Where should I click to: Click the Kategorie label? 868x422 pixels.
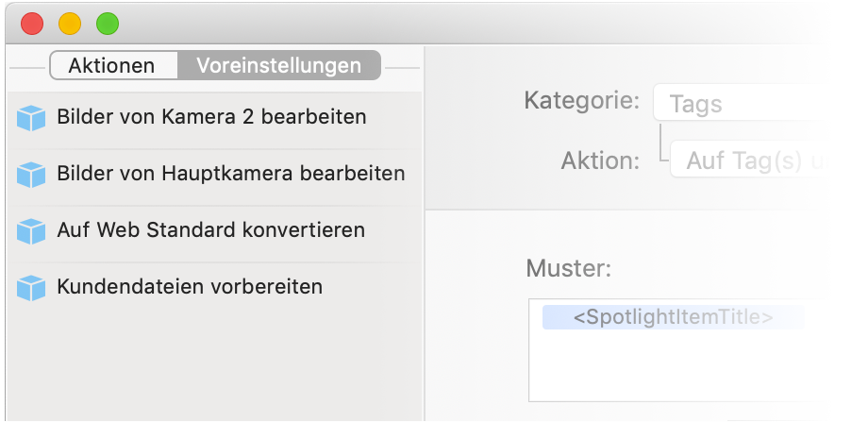tap(582, 100)
